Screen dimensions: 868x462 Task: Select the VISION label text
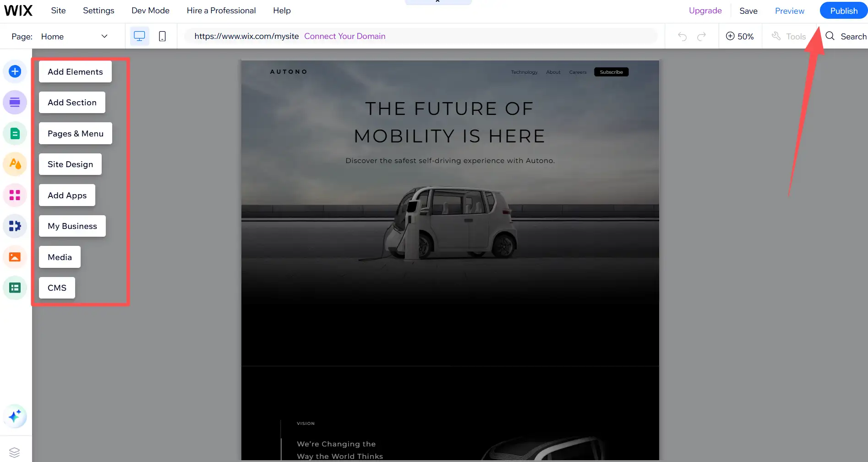click(306, 424)
